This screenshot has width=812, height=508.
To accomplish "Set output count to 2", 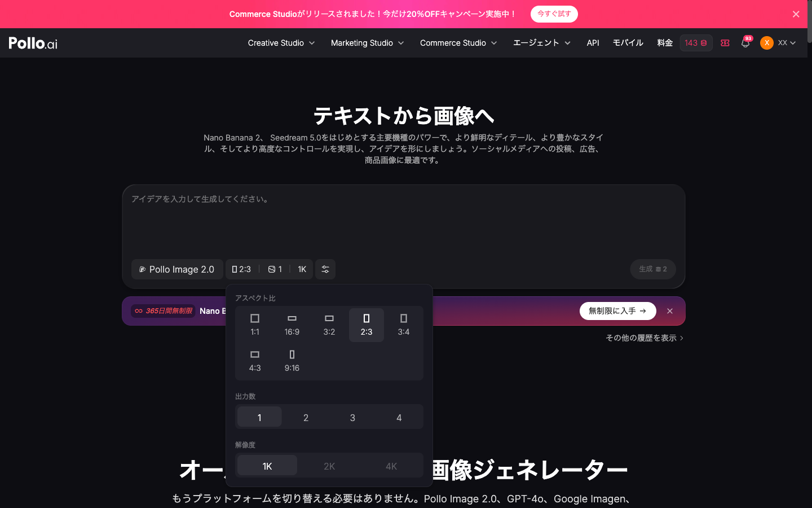I will [x=306, y=417].
